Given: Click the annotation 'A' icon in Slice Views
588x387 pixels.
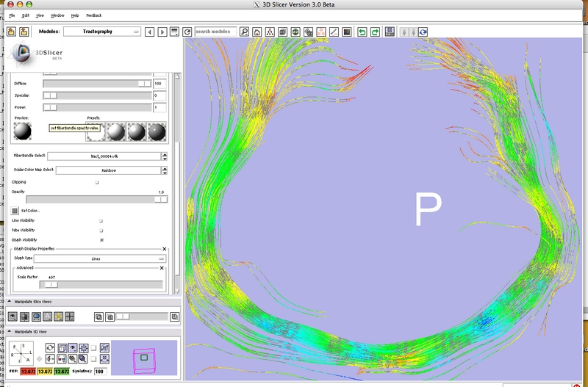Looking at the screenshot, I should pyautogui.click(x=47, y=317).
